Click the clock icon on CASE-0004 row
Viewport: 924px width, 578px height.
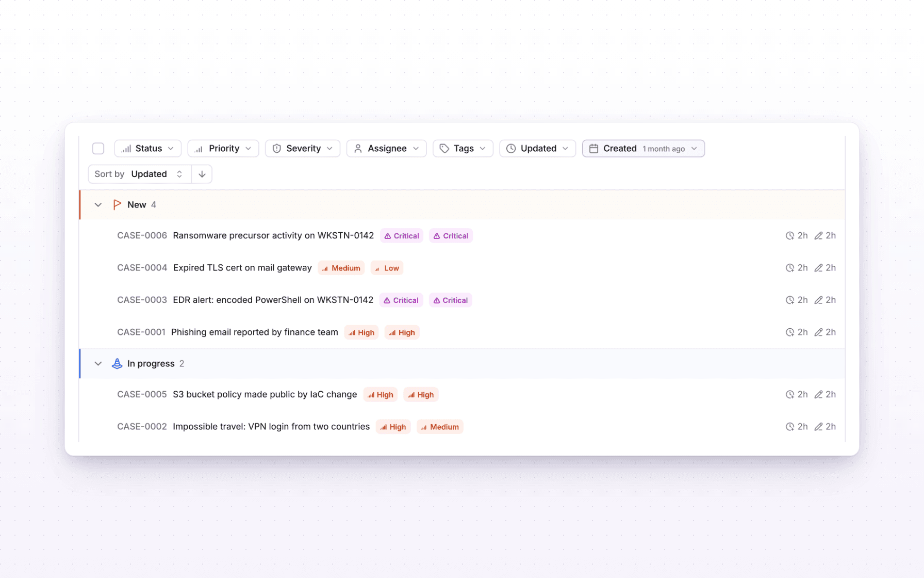(789, 268)
